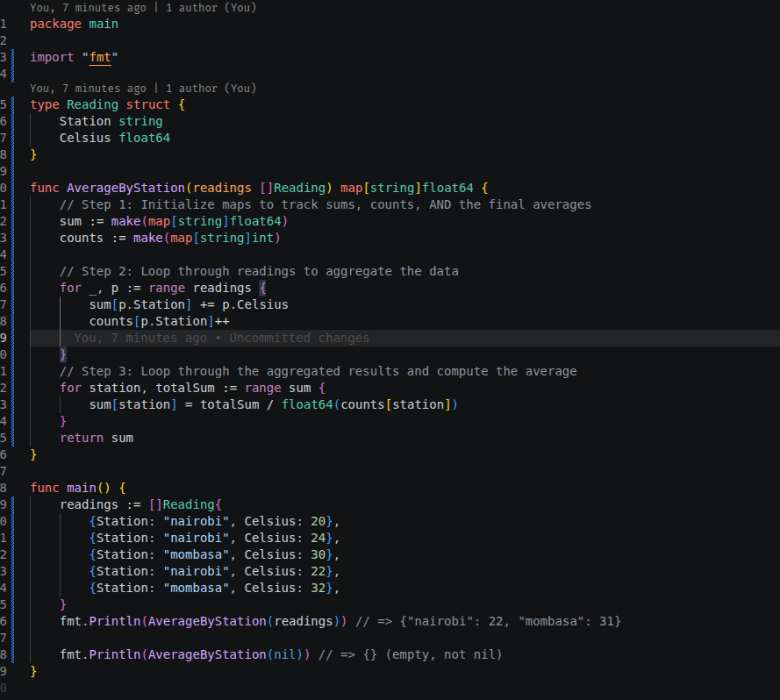Click 'float64(counts[station])' in the average computation

(x=369, y=404)
